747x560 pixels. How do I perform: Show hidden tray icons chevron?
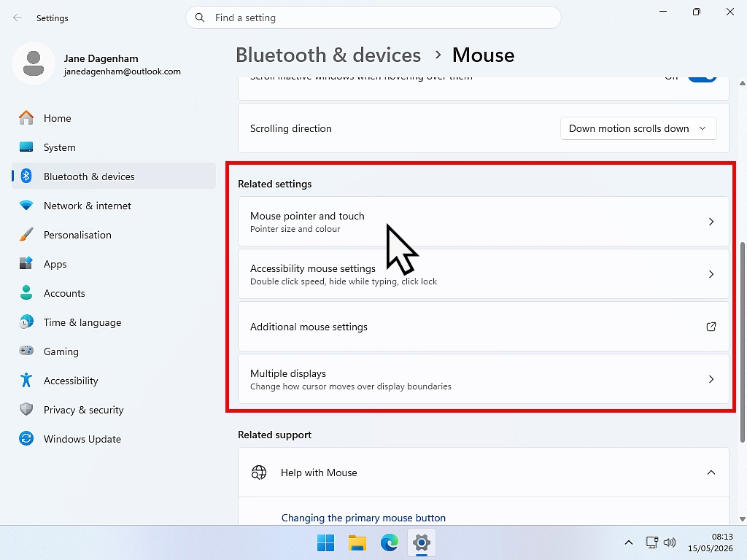click(x=629, y=542)
